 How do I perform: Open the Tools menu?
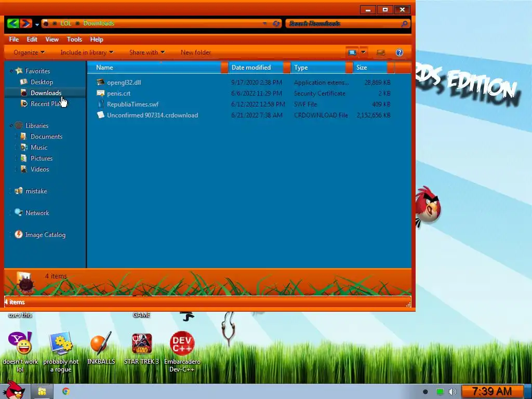[x=74, y=39]
